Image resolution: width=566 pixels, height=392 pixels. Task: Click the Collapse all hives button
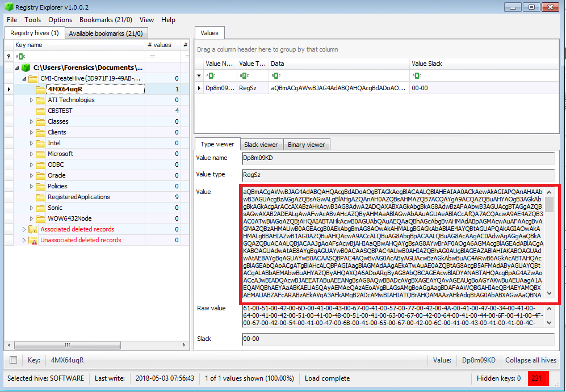coord(530,360)
